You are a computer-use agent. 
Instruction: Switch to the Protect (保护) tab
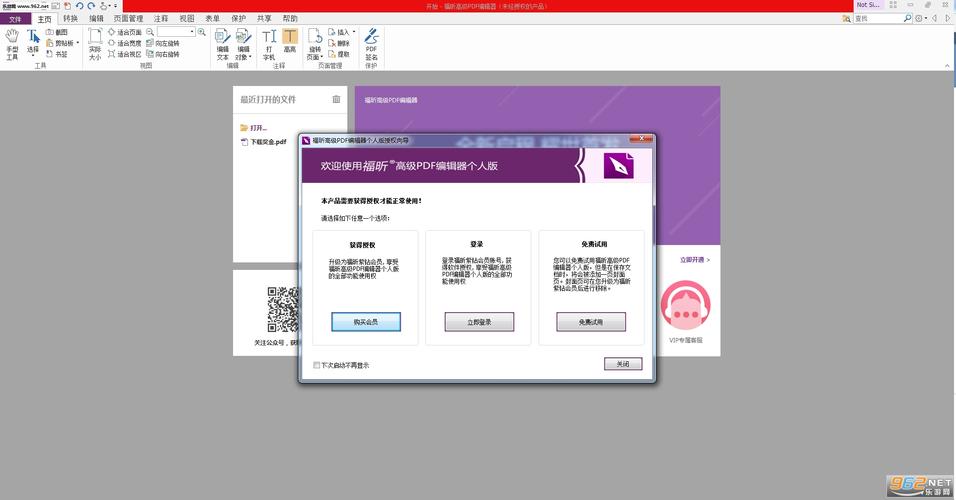point(238,19)
